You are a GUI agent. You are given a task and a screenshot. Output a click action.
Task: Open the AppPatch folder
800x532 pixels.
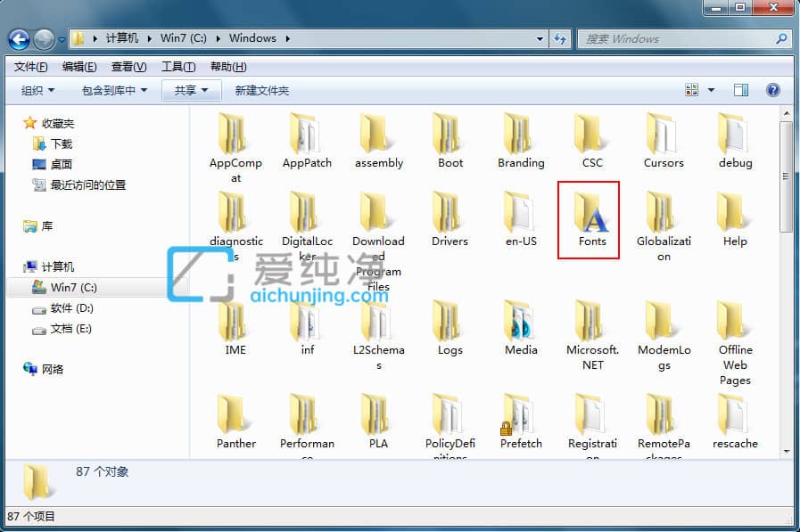click(307, 141)
